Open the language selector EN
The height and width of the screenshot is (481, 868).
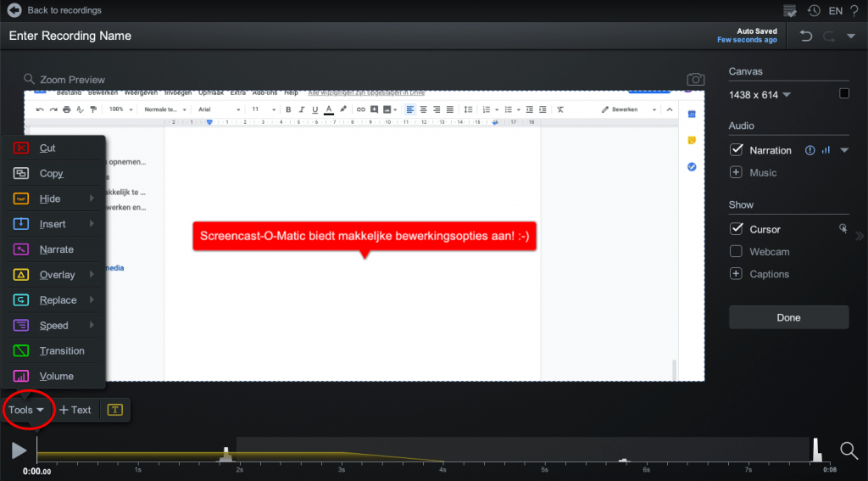pos(835,10)
